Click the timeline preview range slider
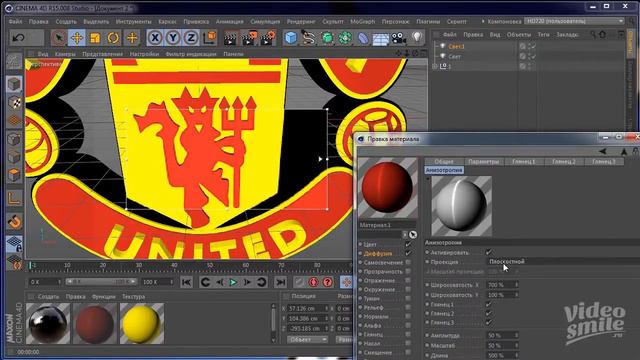Image resolution: width=640 pixels, height=360 pixels. point(101,282)
